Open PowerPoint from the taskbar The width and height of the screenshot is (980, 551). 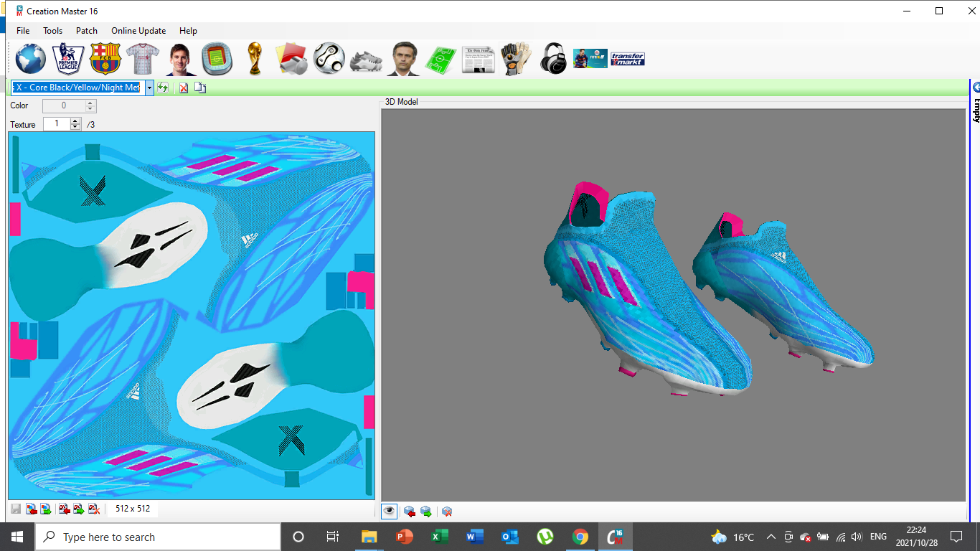[x=405, y=537]
